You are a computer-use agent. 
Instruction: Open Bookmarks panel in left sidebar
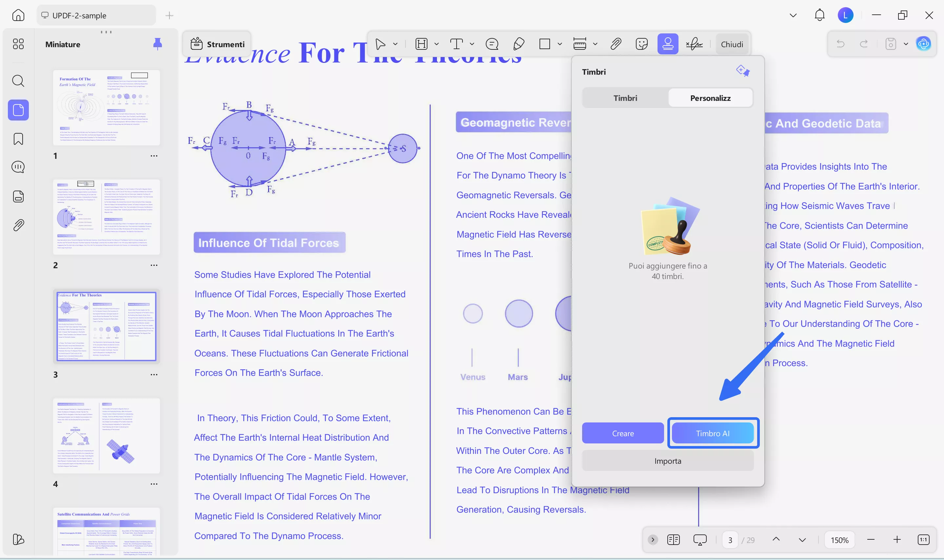click(18, 139)
